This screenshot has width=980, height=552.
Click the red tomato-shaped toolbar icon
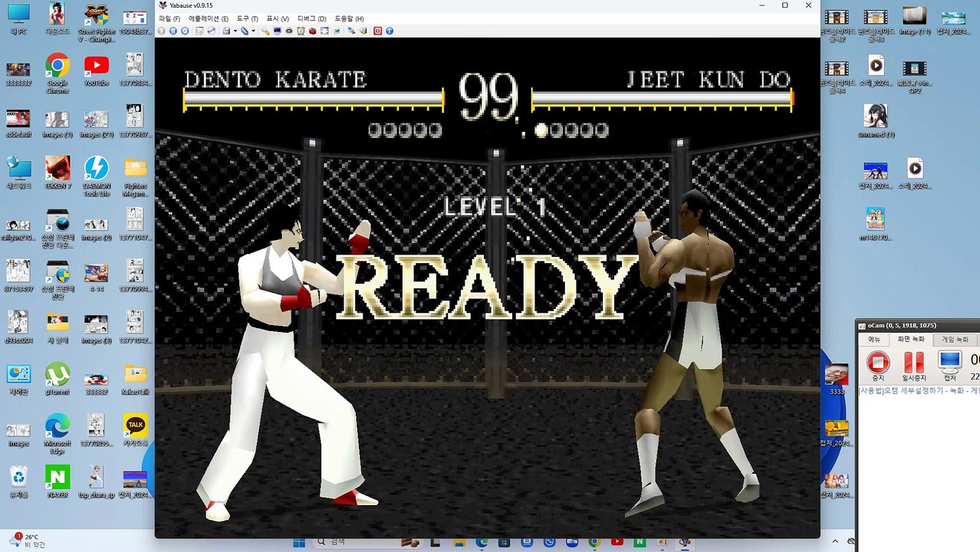312,31
